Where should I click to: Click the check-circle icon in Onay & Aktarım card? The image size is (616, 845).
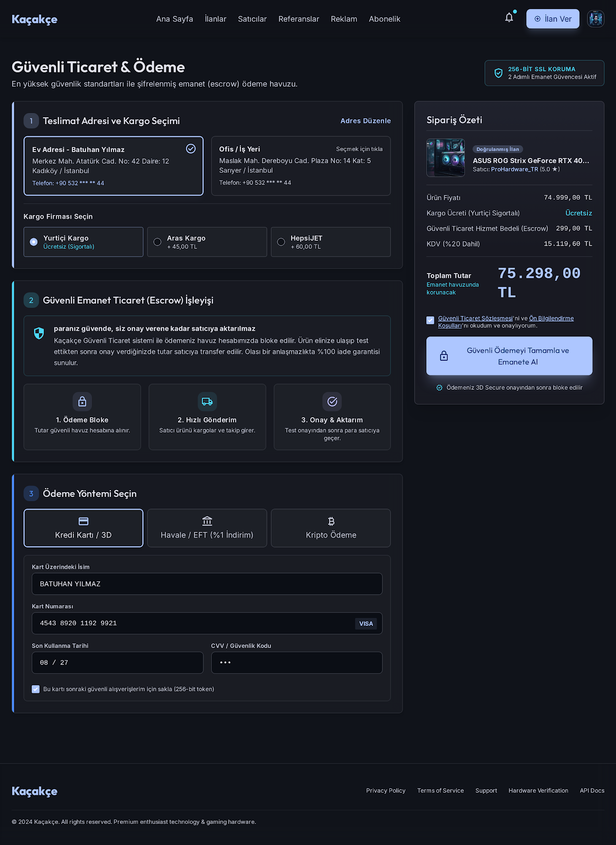point(332,401)
